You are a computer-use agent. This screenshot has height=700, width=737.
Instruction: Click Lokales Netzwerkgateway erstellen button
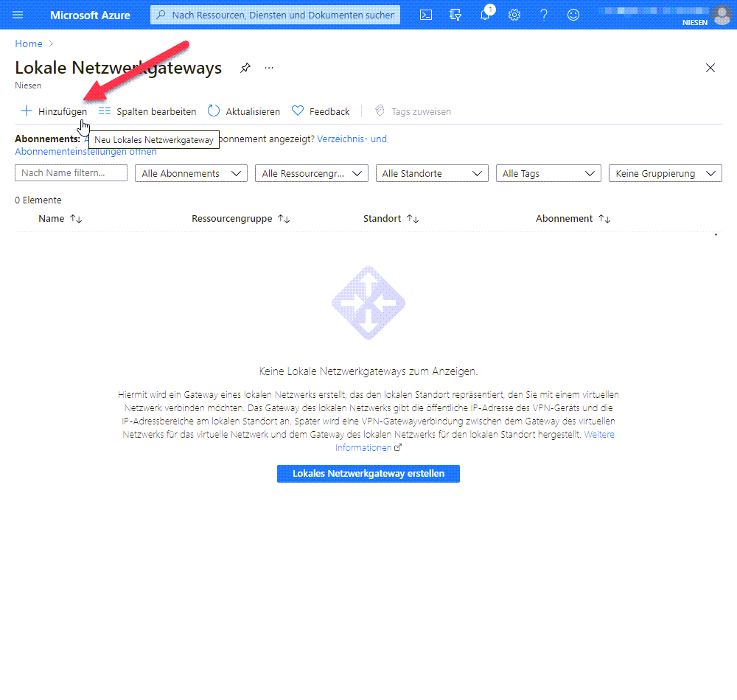[368, 473]
